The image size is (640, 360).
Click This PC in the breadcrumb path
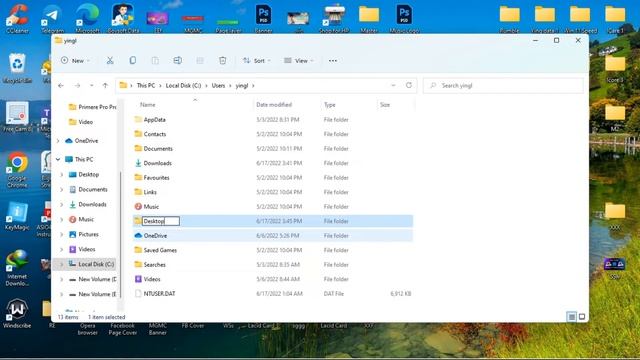(146, 85)
